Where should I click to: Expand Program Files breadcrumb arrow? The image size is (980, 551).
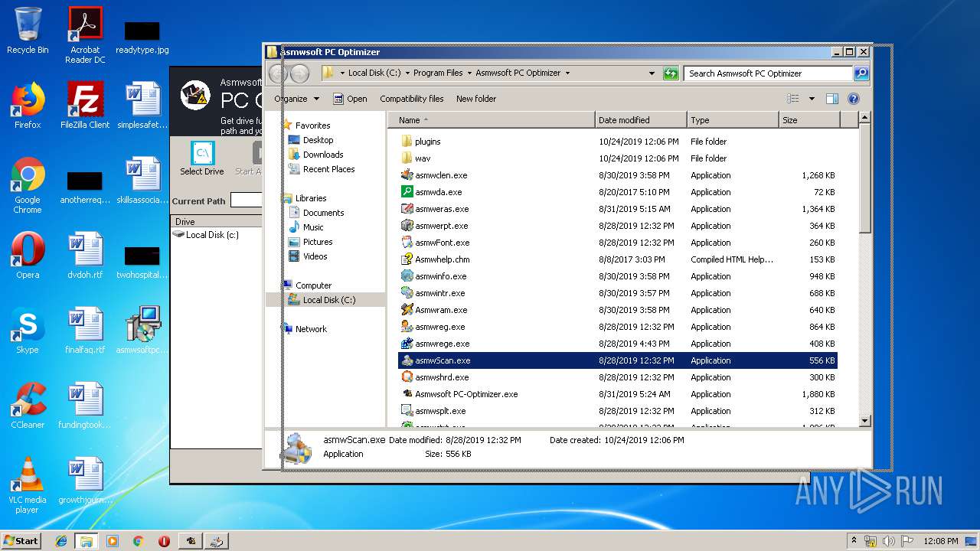click(469, 73)
